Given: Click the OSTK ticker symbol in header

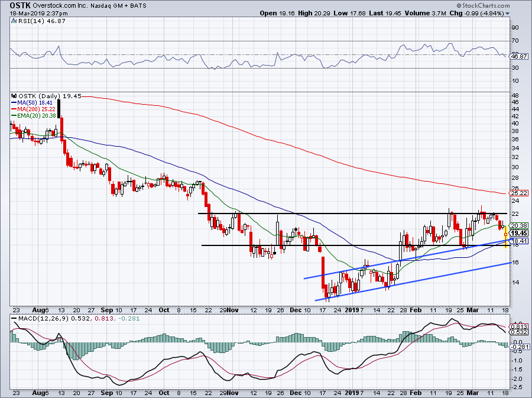Looking at the screenshot, I should pos(20,5).
